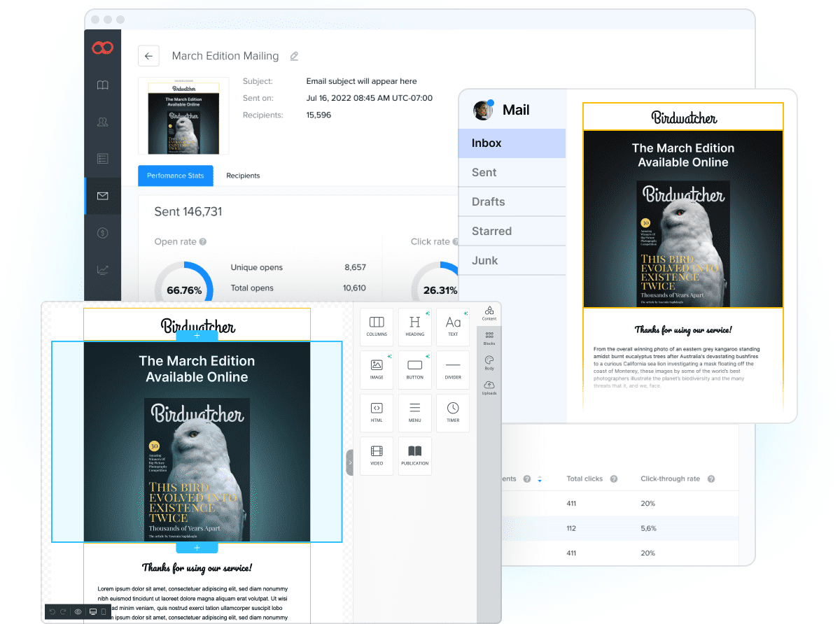
Task: Open the people icon in left sidebar
Action: 103,122
